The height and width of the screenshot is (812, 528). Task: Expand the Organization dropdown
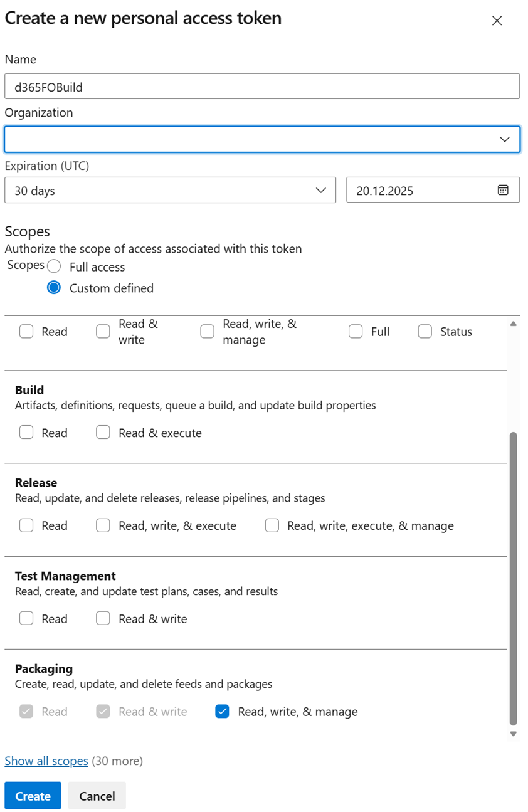[x=504, y=139]
